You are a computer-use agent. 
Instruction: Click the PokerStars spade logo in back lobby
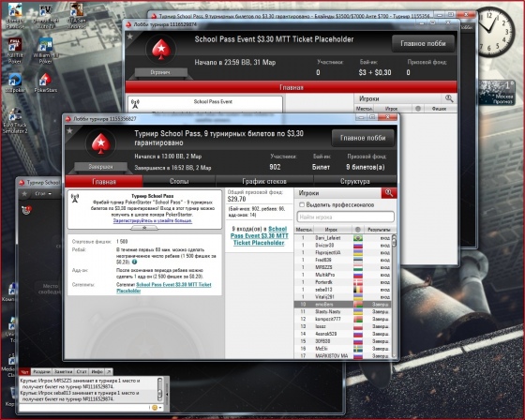tap(161, 50)
